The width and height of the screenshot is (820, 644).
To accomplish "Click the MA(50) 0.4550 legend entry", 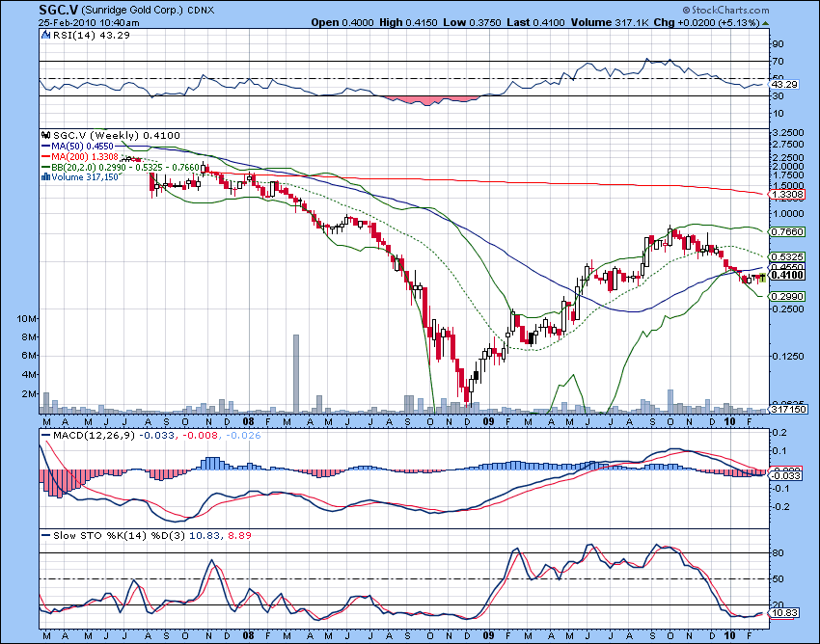I will 82,147.
